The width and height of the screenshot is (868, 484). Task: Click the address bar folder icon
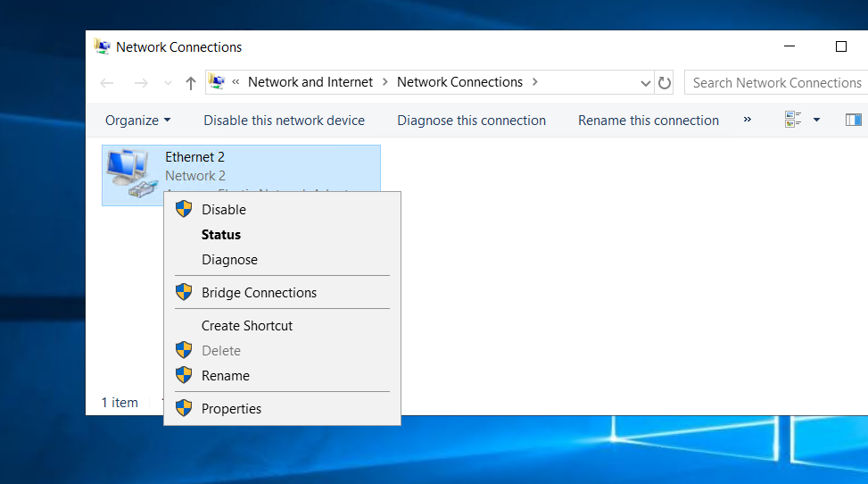tap(217, 82)
